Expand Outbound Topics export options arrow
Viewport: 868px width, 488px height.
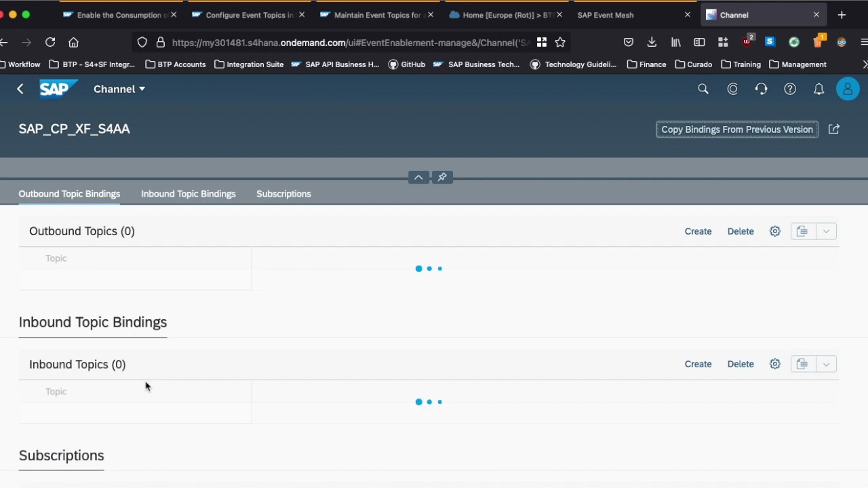826,231
